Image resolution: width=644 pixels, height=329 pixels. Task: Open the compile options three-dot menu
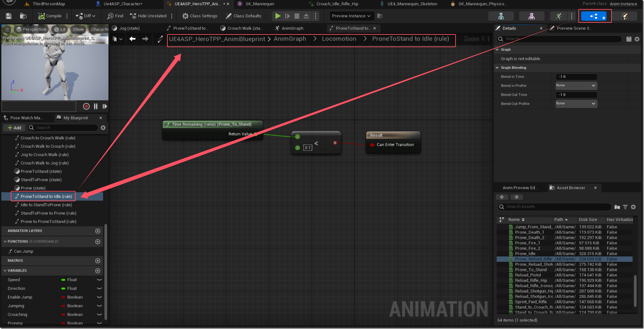point(67,16)
